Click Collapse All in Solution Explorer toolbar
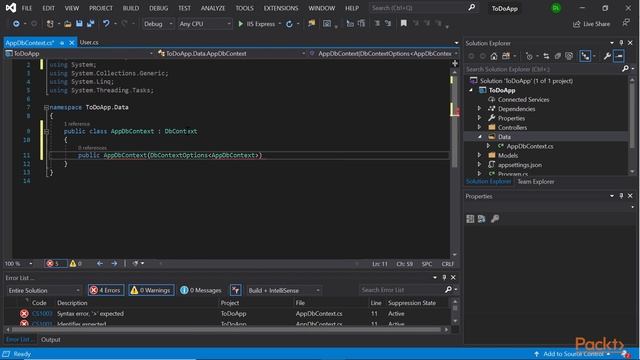The height and width of the screenshot is (360, 640). [x=558, y=56]
